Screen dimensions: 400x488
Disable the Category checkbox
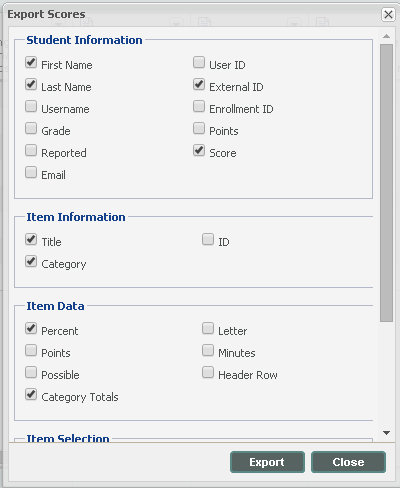click(31, 262)
